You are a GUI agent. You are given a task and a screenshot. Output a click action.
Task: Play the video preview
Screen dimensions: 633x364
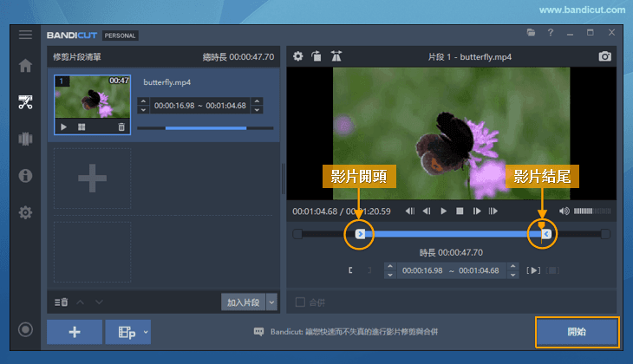tap(443, 211)
